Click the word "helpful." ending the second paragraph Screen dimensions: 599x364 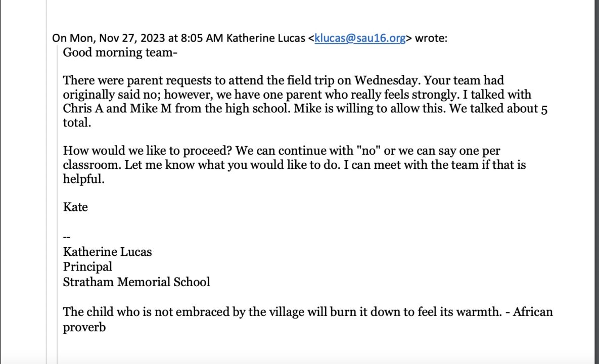point(83,179)
